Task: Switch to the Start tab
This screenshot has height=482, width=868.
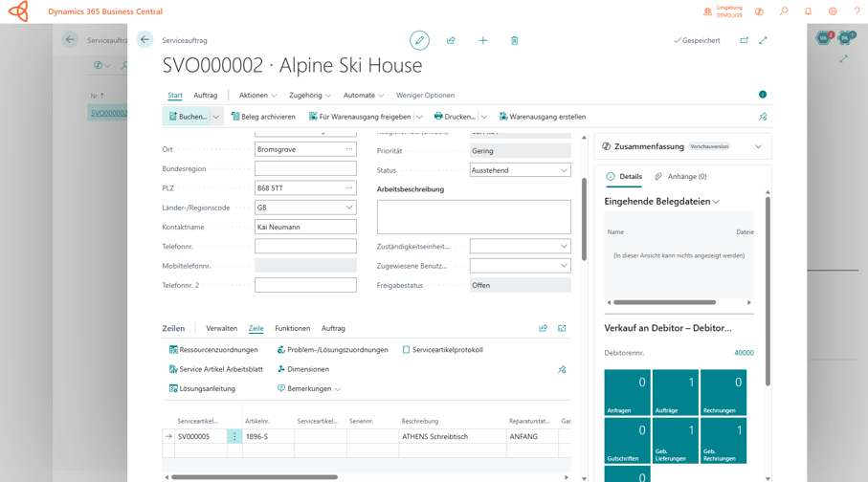Action: (175, 96)
